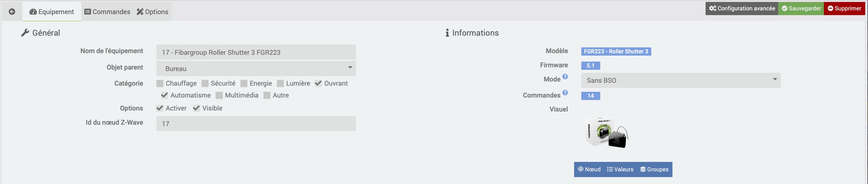Open the Mode dropdown showing Sans BSO
868x184 pixels.
coord(681,80)
